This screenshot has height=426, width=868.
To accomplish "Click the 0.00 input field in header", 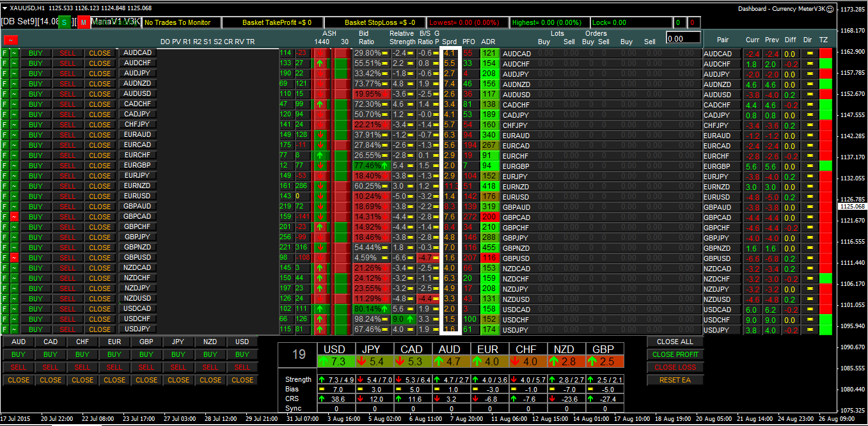I will (683, 38).
